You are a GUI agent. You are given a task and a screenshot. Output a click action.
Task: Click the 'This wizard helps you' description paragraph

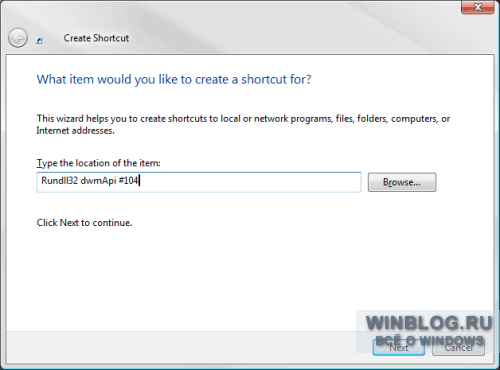point(243,124)
